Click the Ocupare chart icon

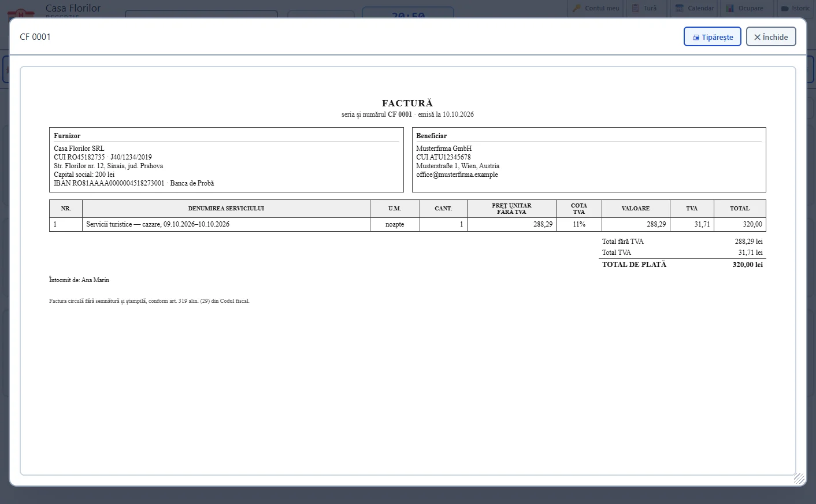[730, 8]
